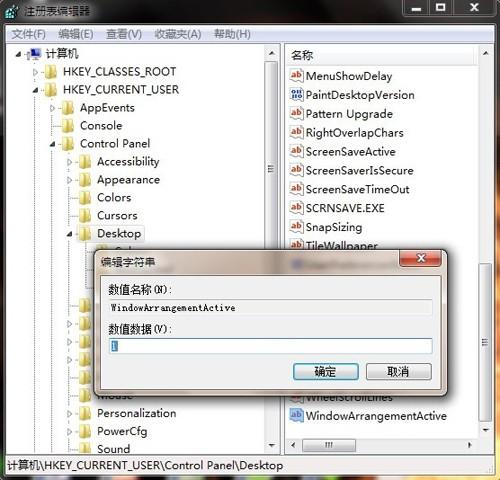This screenshot has height=480, width=500.
Task: Click the Cursors folder icon
Action: pyautogui.click(x=85, y=216)
